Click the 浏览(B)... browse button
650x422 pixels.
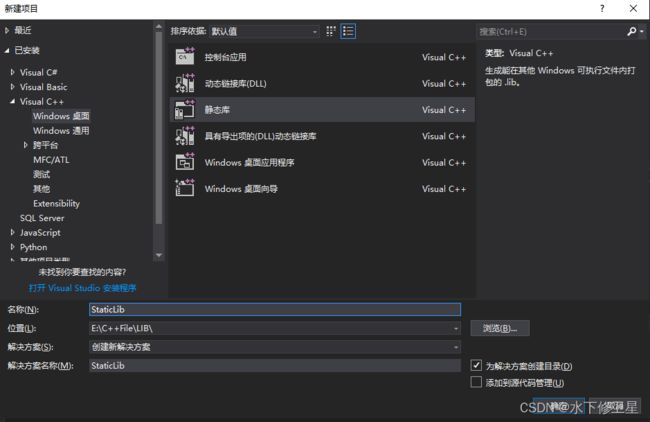tap(500, 328)
